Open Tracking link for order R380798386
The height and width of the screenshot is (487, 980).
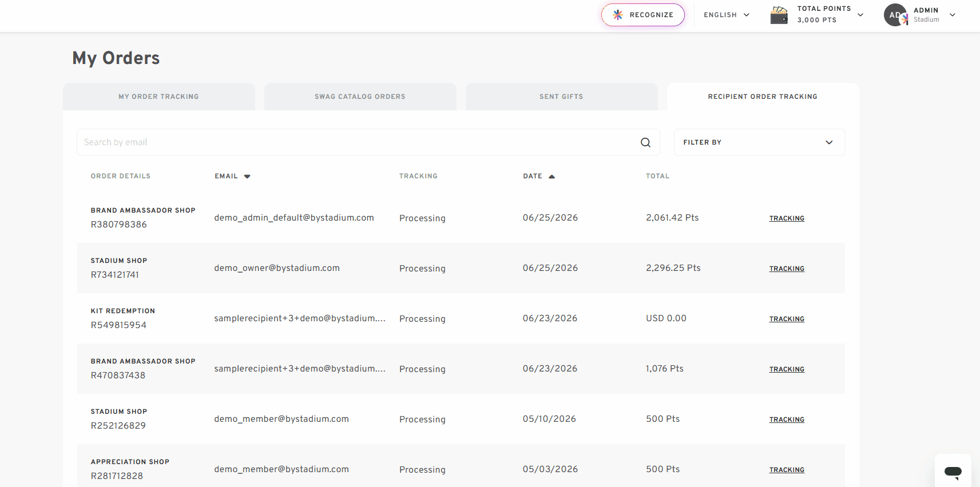(x=787, y=218)
